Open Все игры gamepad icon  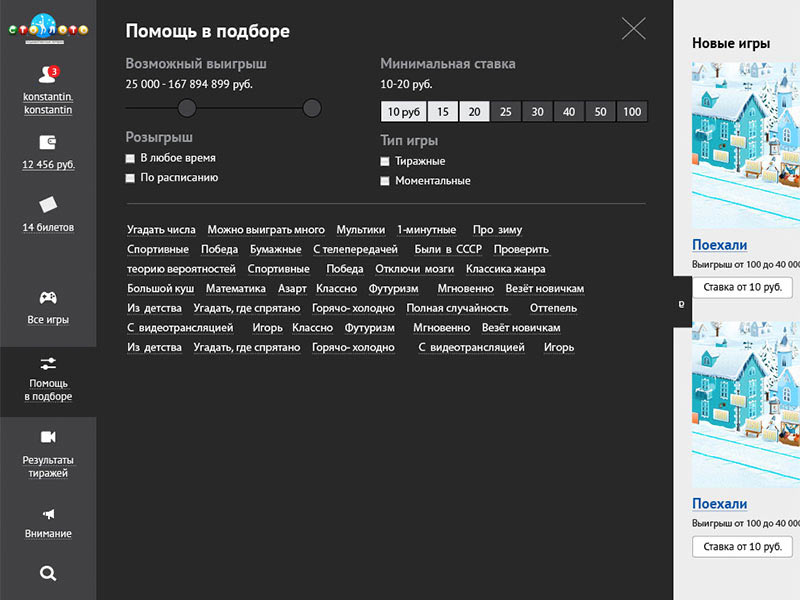coord(48,297)
